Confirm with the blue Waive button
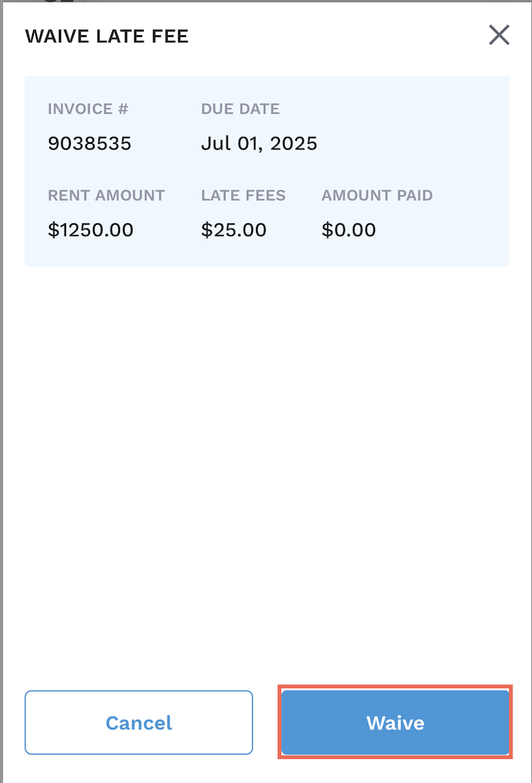 pyautogui.click(x=395, y=723)
